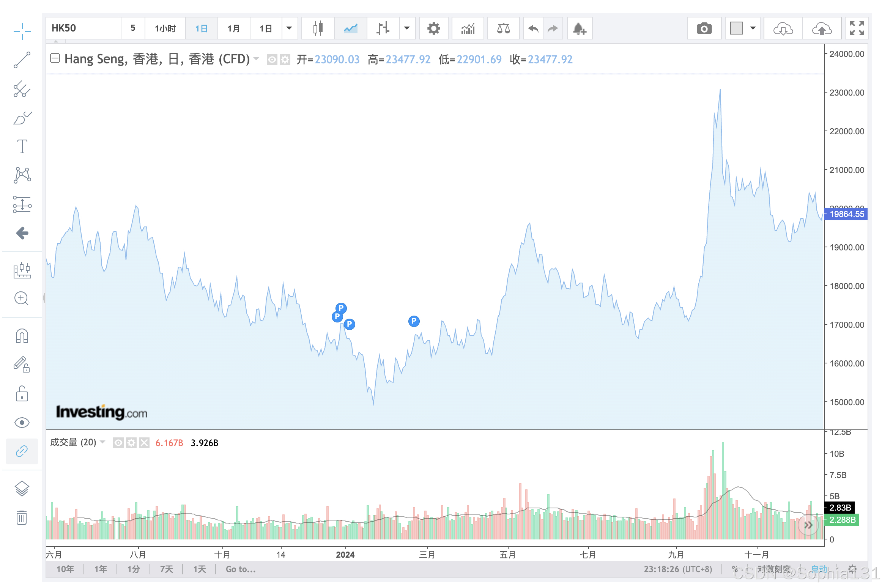Switch to the 1月 interval tab
Screen dimensions: 882x588
(233, 28)
